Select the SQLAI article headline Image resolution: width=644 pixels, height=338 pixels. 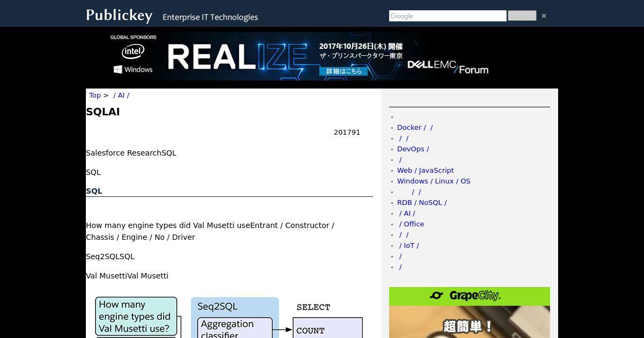click(103, 112)
